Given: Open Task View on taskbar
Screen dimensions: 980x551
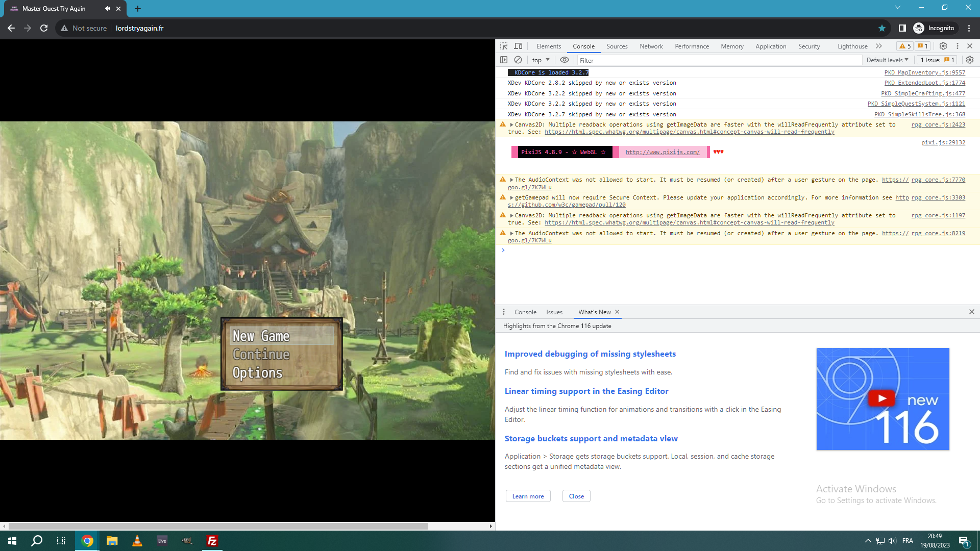Looking at the screenshot, I should 61,541.
